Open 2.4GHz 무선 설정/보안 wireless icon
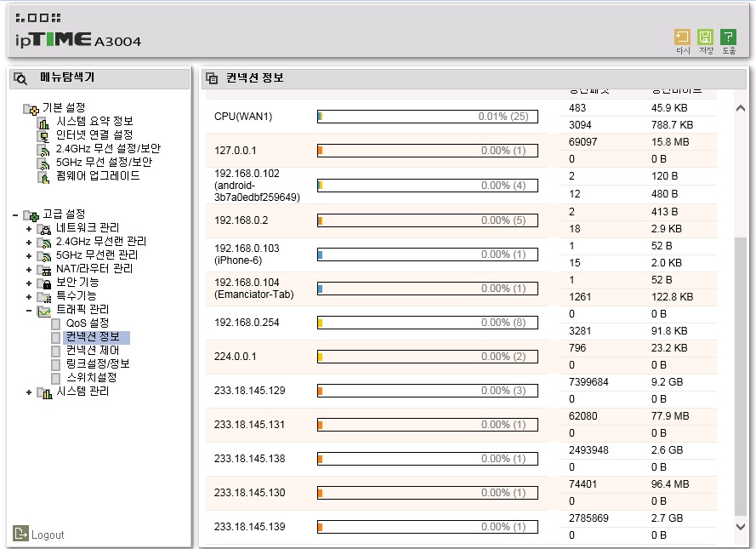Image resolution: width=756 pixels, height=549 pixels. 44,150
